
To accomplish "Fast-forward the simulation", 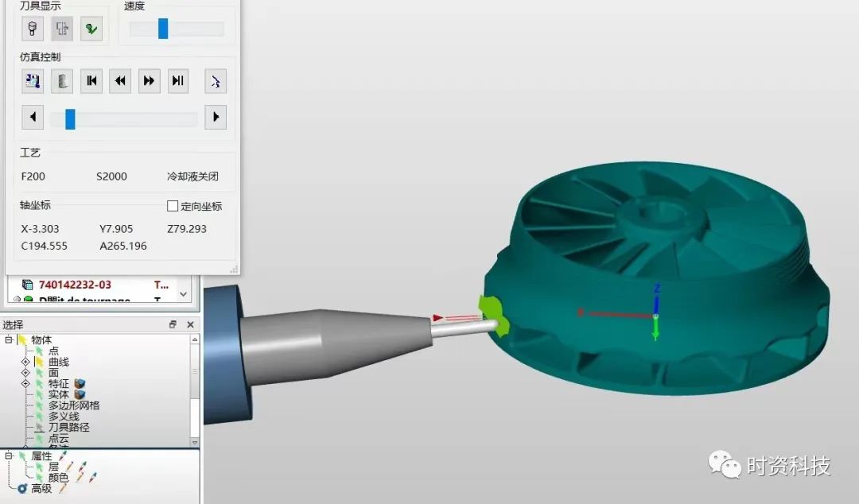I will tap(149, 81).
